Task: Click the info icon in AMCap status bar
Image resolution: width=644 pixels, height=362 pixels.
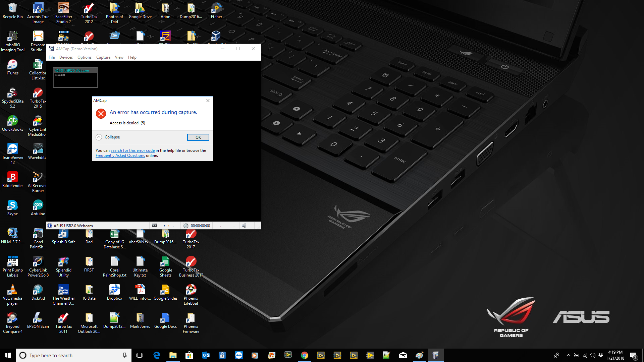Action: click(50, 226)
